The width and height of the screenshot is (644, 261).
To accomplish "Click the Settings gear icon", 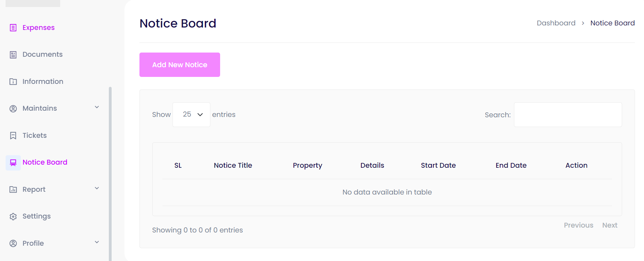I will pos(13,216).
